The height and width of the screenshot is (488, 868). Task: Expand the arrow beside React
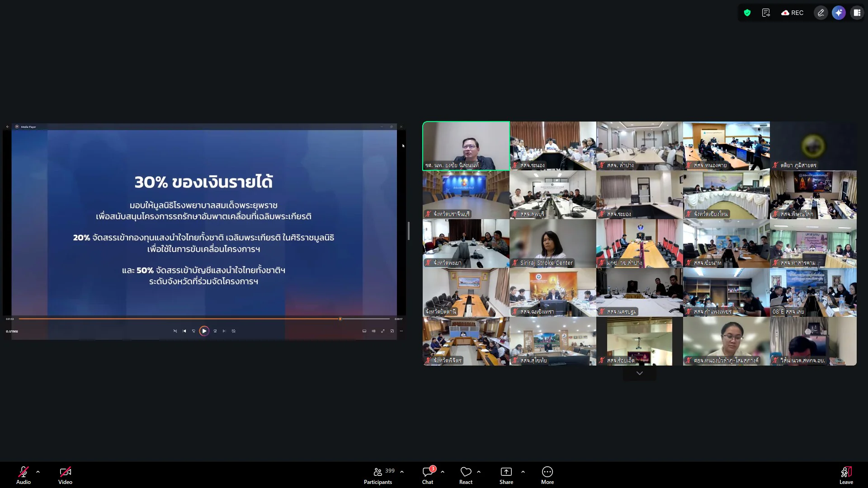point(479,472)
